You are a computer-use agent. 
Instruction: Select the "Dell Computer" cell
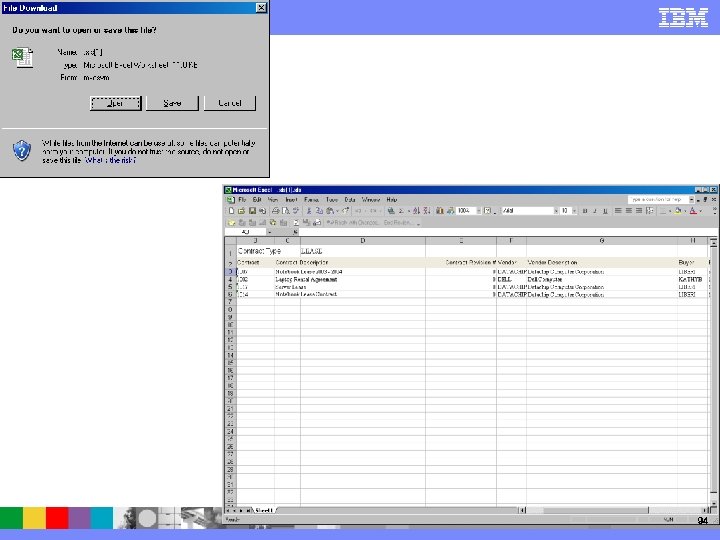coord(602,279)
